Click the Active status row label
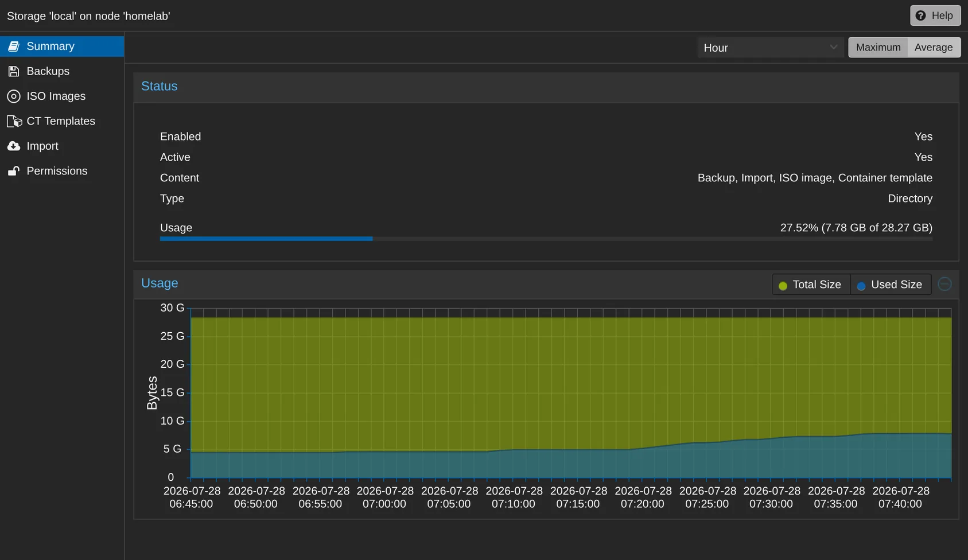 click(175, 157)
